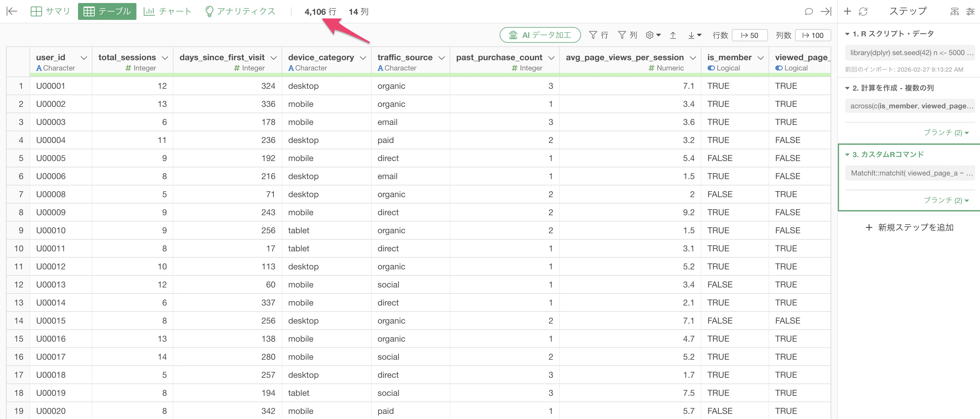Open user_id column header menu

pyautogui.click(x=84, y=58)
